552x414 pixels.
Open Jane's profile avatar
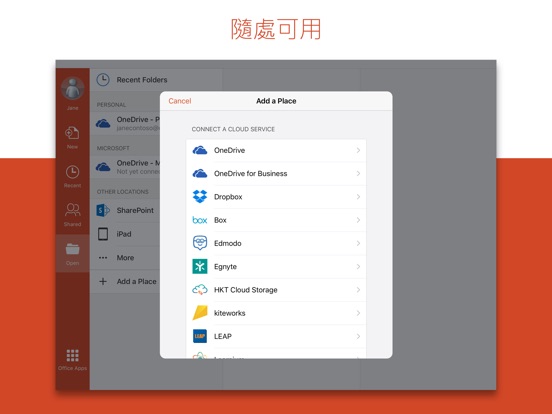73,88
